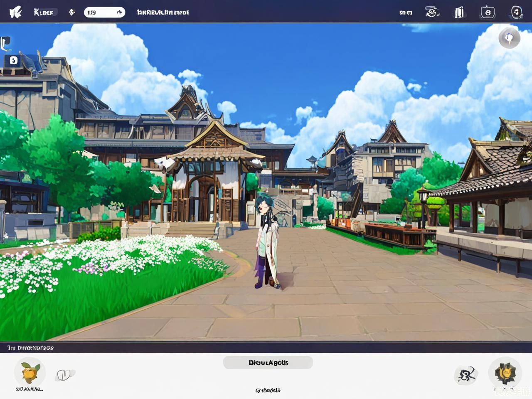This screenshot has width=532, height=399.
Task: Click the long title text in top bar
Action: (163, 12)
